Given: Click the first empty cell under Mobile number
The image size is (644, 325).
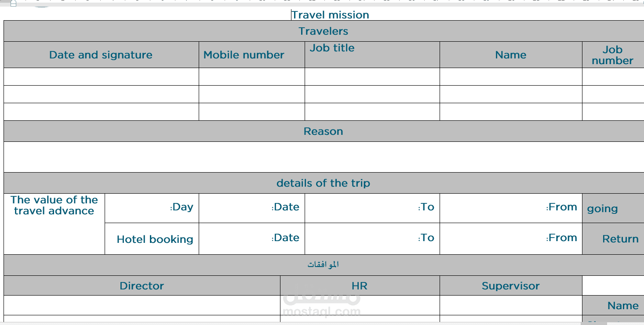Looking at the screenshot, I should coord(252,77).
